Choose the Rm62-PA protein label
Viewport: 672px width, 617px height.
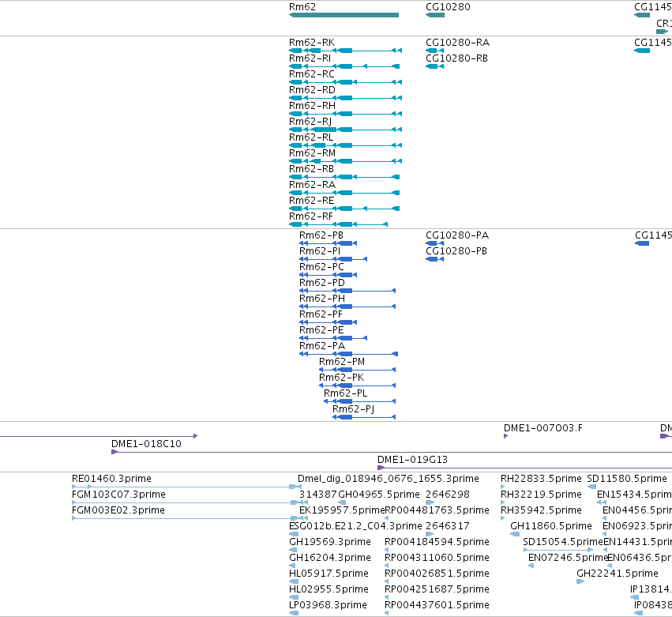(x=322, y=346)
